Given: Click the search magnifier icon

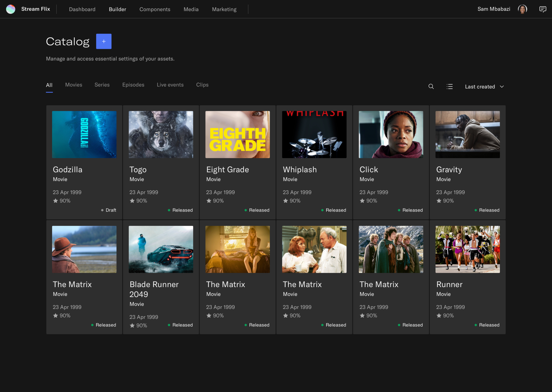Looking at the screenshot, I should click(431, 86).
